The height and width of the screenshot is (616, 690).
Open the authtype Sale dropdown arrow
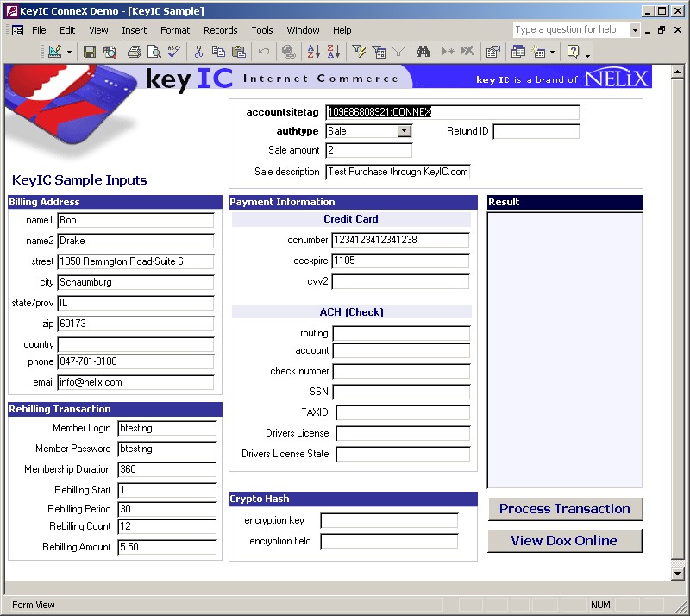pyautogui.click(x=404, y=131)
